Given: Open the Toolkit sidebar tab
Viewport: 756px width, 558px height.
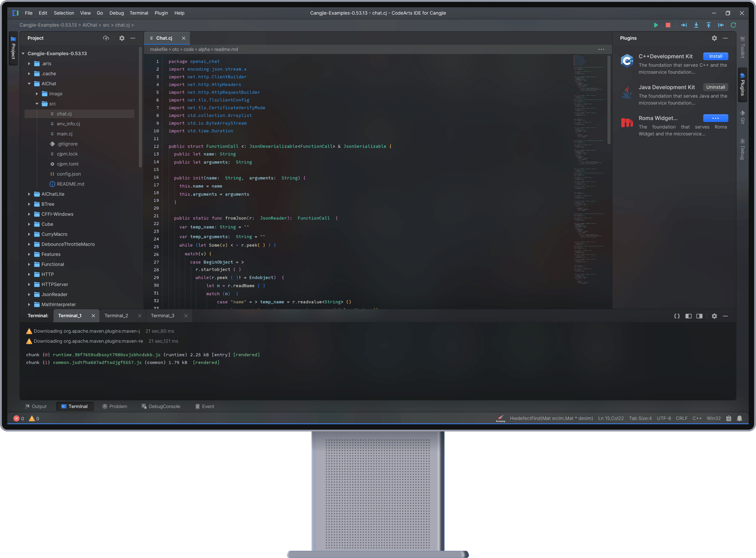Looking at the screenshot, I should point(743,48).
